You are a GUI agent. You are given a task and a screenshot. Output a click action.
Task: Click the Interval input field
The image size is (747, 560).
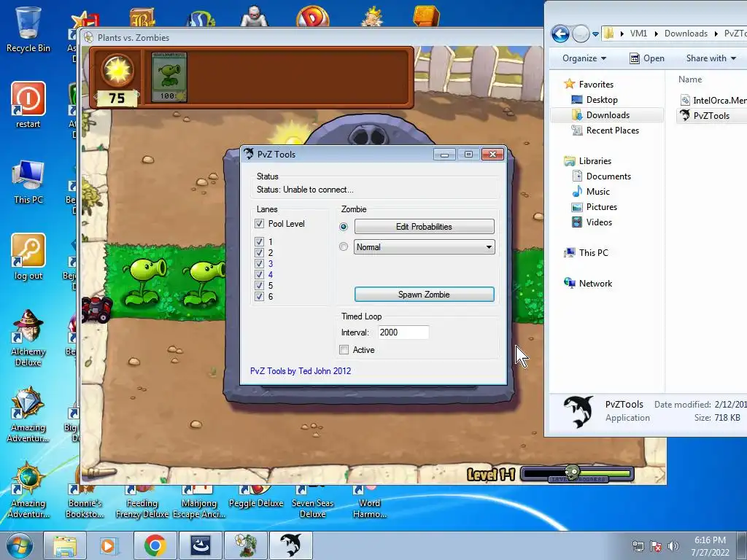click(403, 332)
